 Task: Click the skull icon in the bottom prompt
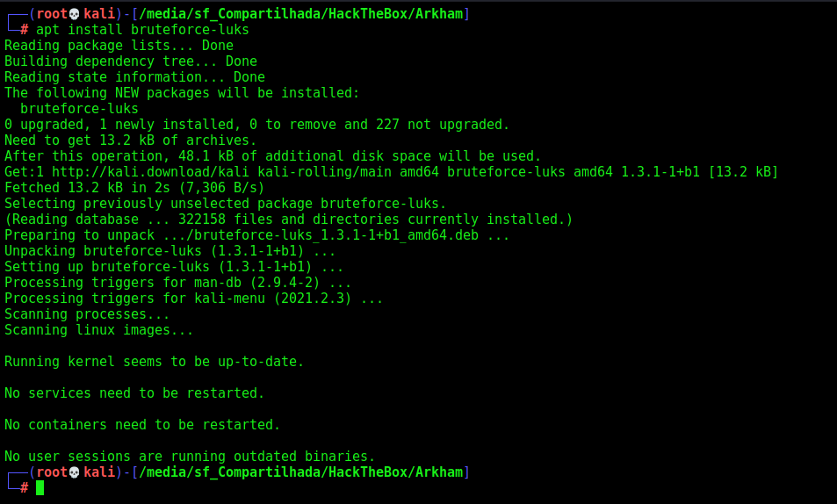pos(75,472)
